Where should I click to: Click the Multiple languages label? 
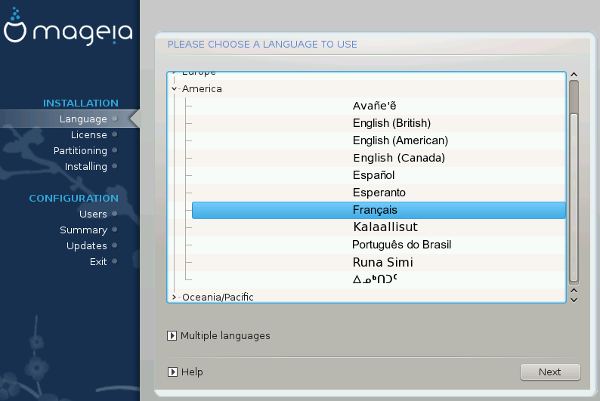pyautogui.click(x=225, y=336)
